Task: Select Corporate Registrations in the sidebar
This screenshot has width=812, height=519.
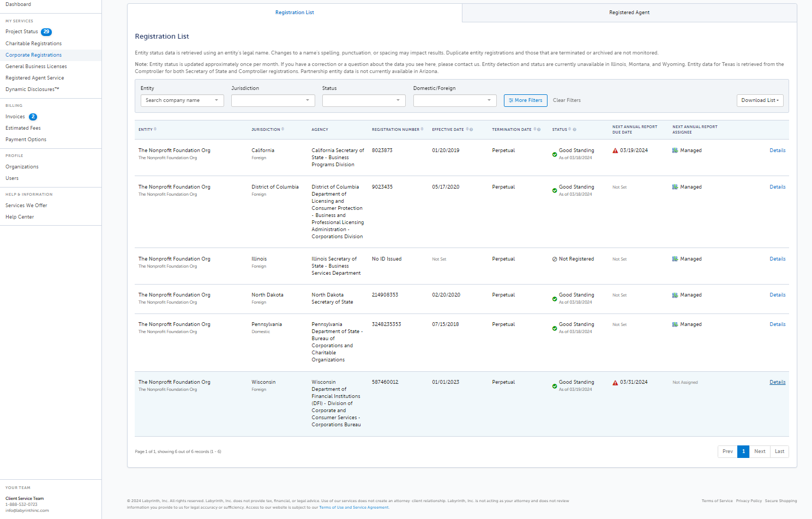Action: pyautogui.click(x=34, y=55)
